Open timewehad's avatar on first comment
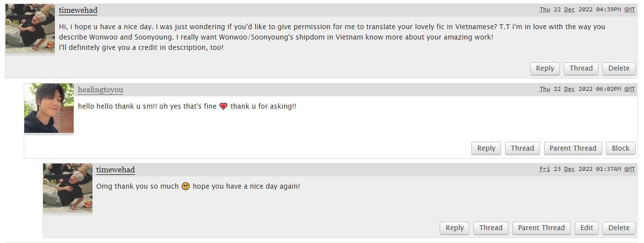 click(30, 29)
